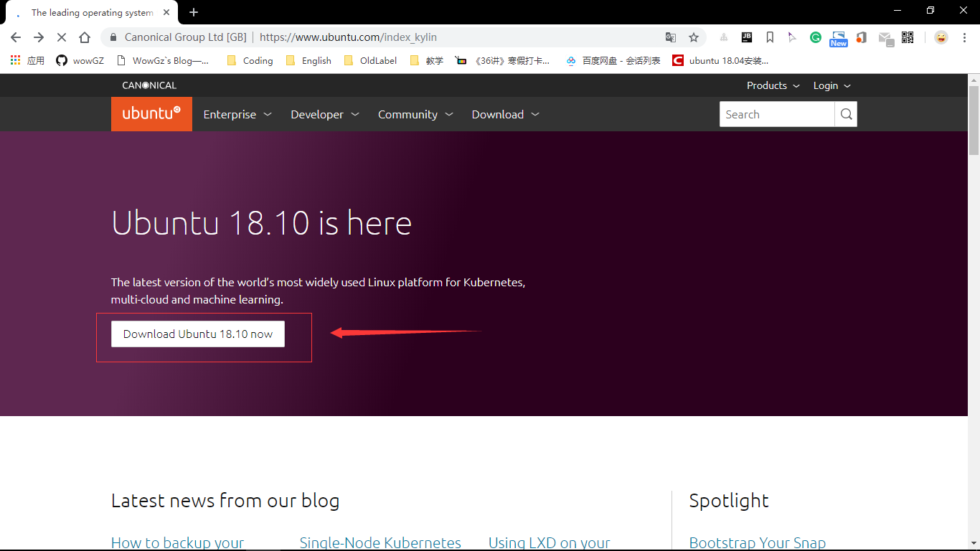The width and height of the screenshot is (980, 551).
Task: Close the current browser tab
Action: click(166, 13)
